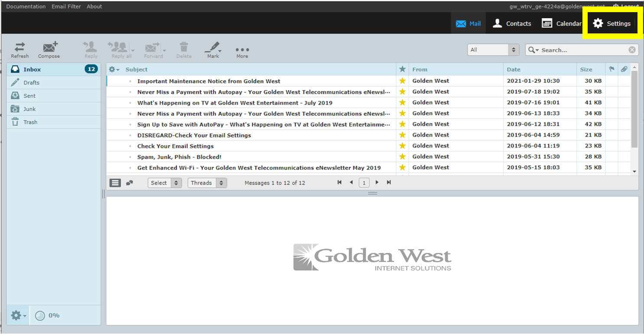Open the Junk folder
This screenshot has height=334, width=644.
(54, 109)
